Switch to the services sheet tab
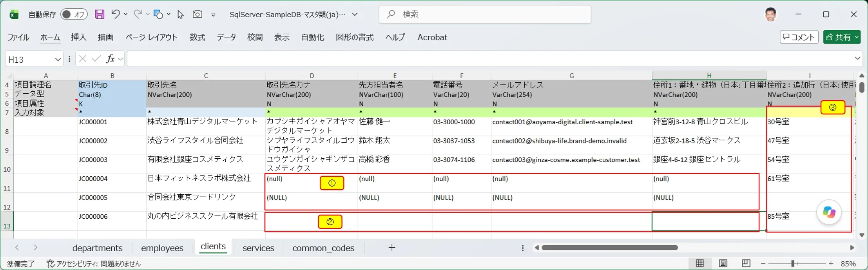 [258, 248]
